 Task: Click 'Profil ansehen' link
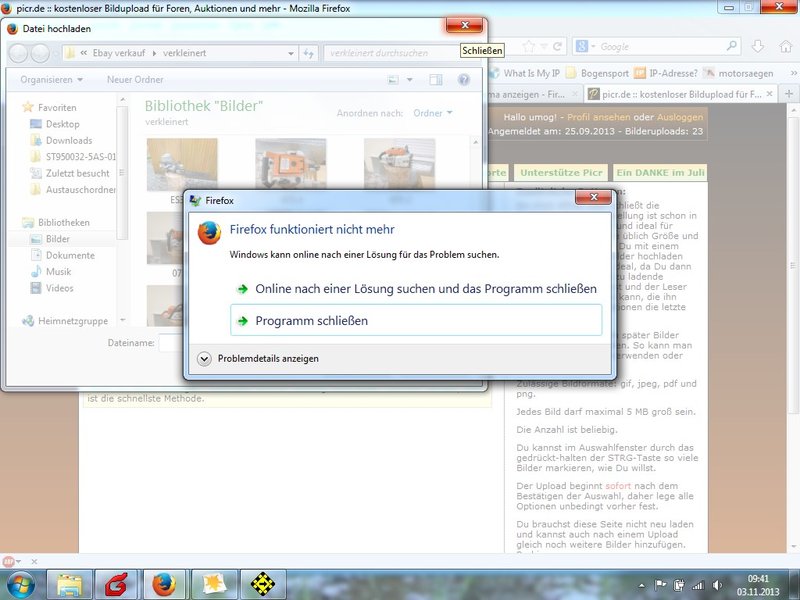[x=598, y=117]
